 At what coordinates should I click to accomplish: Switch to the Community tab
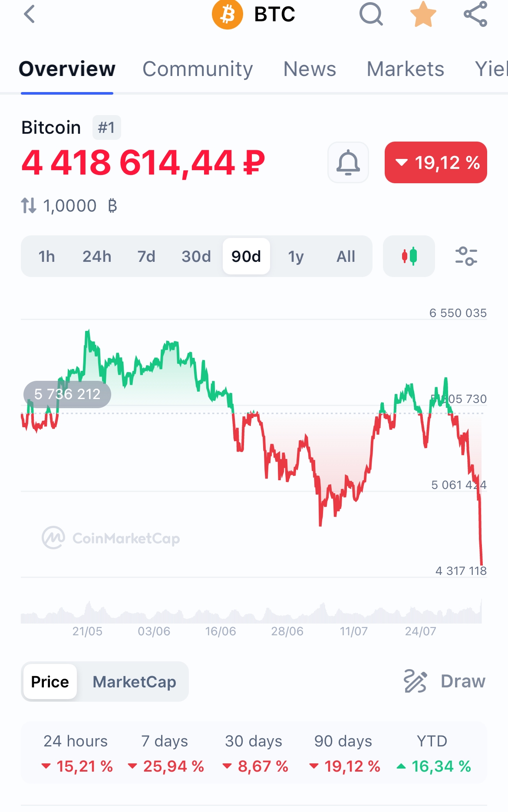point(198,69)
